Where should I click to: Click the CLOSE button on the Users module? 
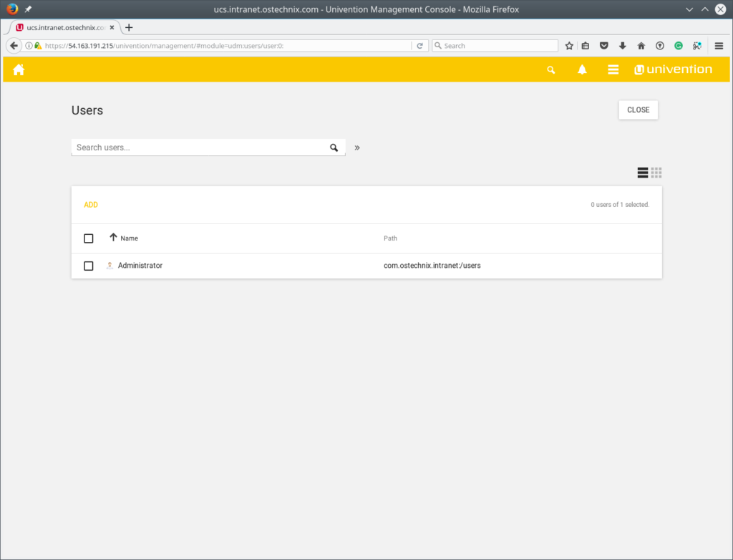tap(637, 110)
